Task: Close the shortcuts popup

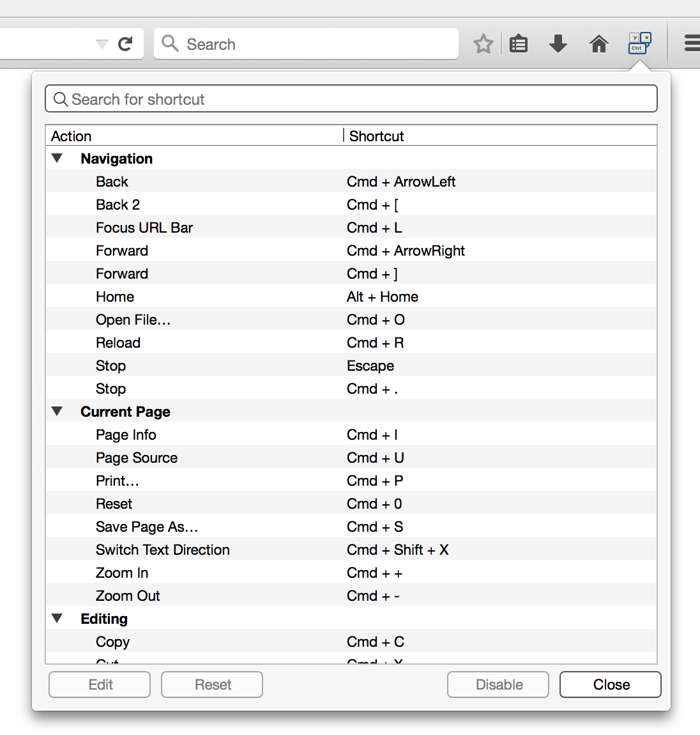Action: (610, 685)
